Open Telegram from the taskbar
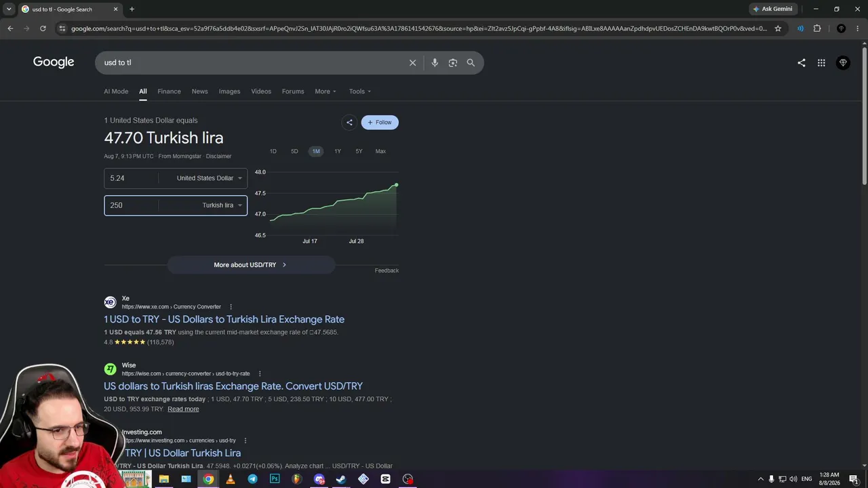The height and width of the screenshot is (488, 868). click(x=252, y=479)
